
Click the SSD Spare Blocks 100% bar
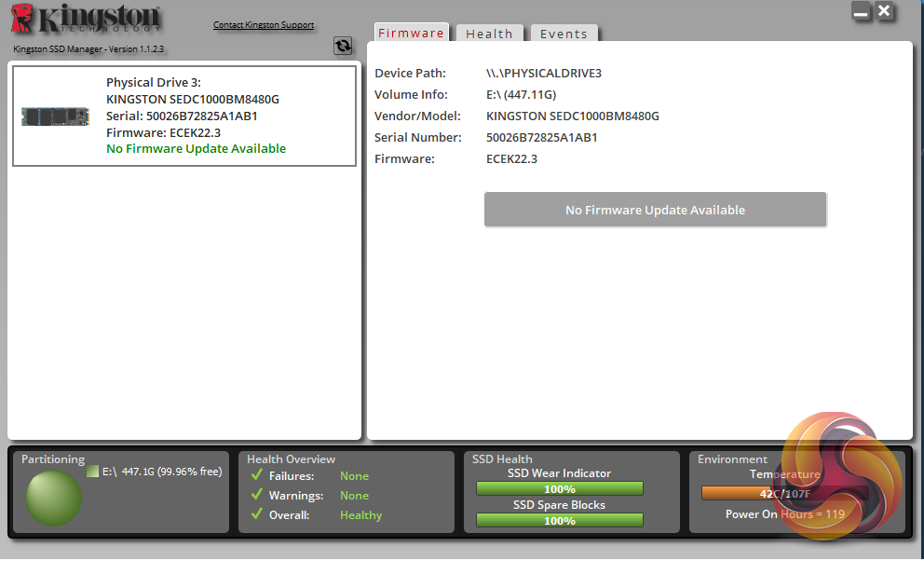pos(559,520)
